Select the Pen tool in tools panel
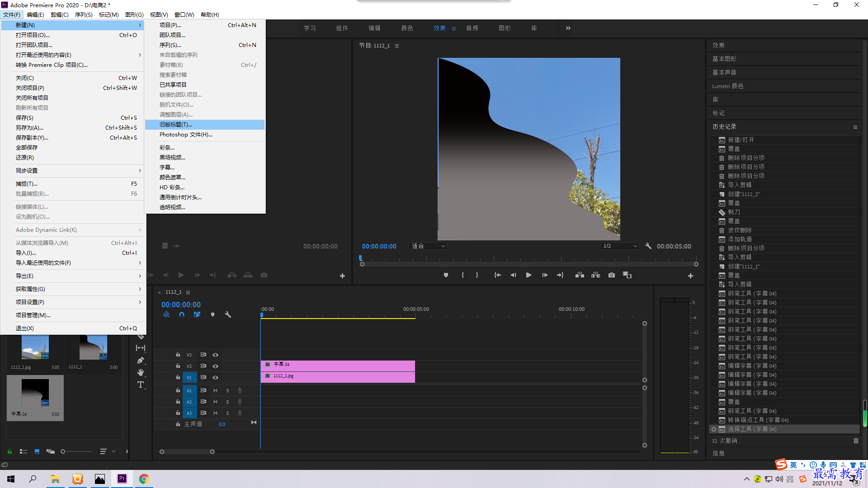The image size is (868, 488). (141, 360)
